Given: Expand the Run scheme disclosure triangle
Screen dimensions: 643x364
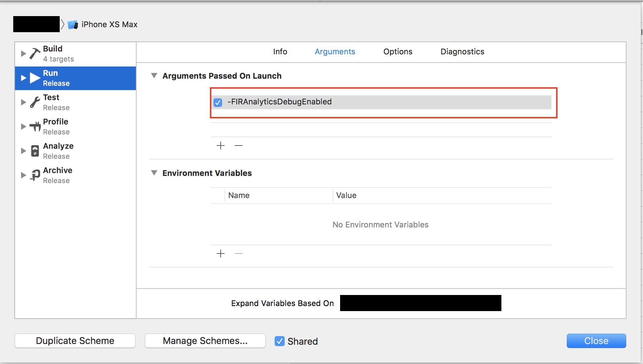Looking at the screenshot, I should [23, 77].
